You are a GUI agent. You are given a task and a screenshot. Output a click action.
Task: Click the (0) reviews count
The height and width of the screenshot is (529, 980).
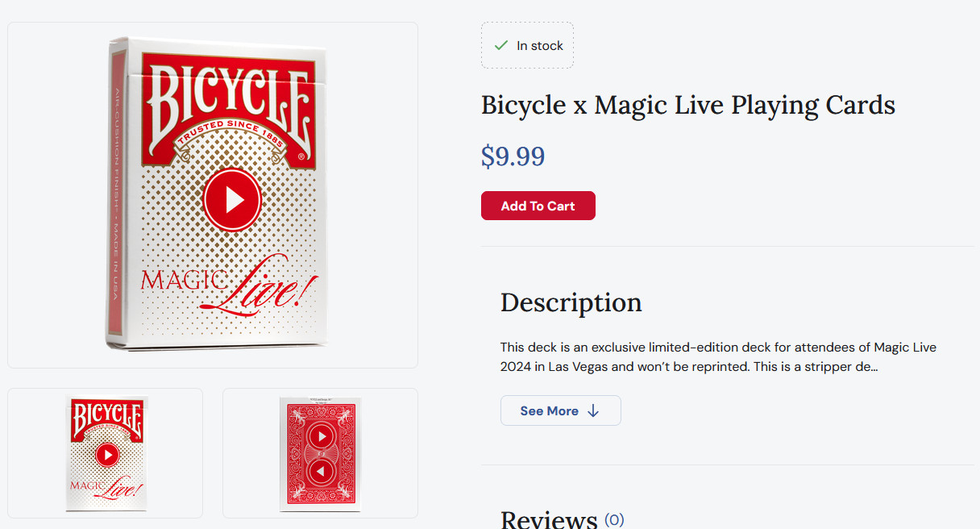614,519
